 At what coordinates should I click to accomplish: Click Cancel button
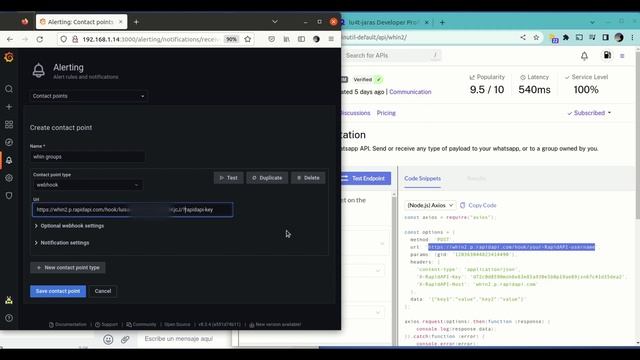point(103,291)
